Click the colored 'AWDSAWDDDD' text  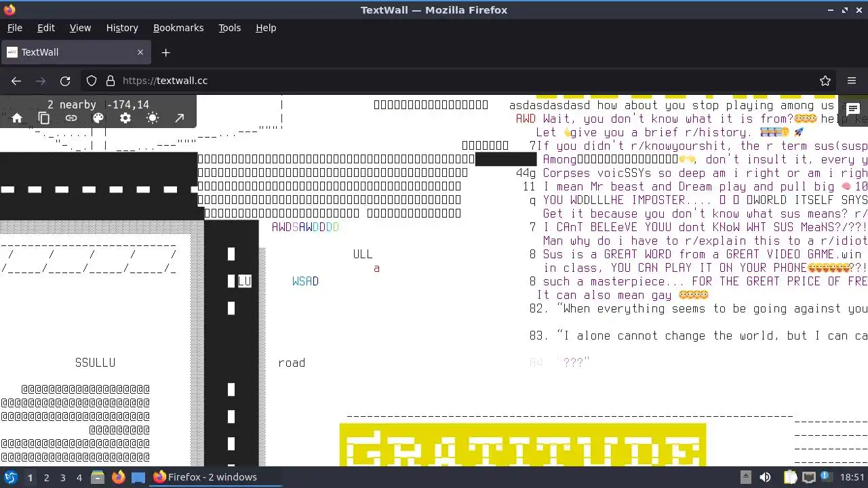coord(305,227)
